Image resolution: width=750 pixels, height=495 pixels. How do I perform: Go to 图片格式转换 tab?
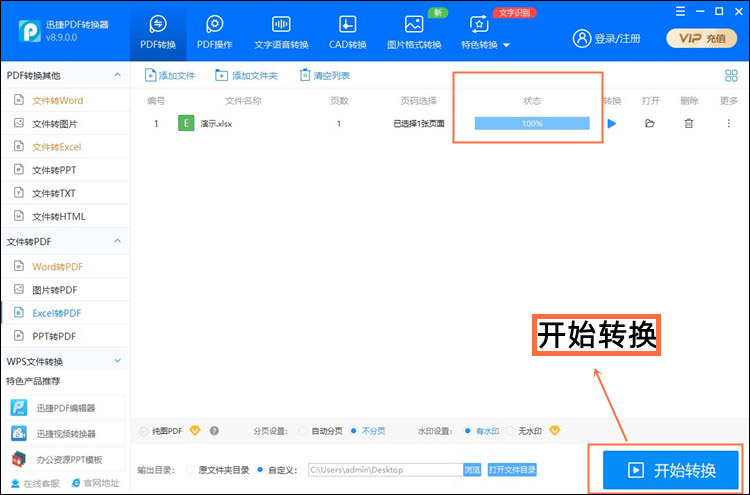tap(414, 33)
